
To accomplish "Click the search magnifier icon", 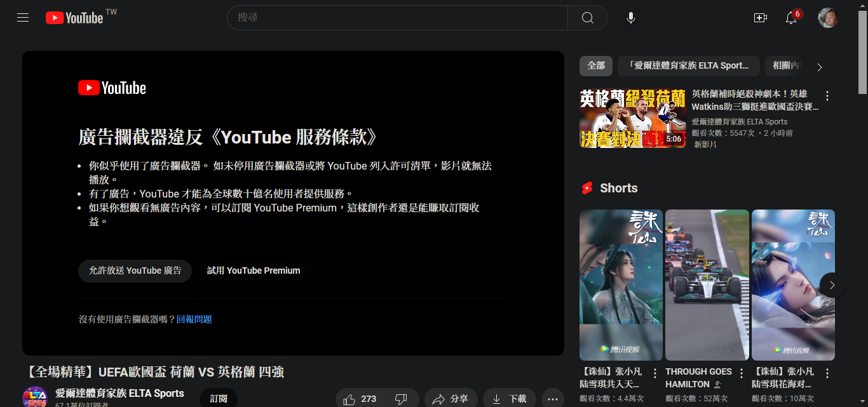I will [587, 17].
